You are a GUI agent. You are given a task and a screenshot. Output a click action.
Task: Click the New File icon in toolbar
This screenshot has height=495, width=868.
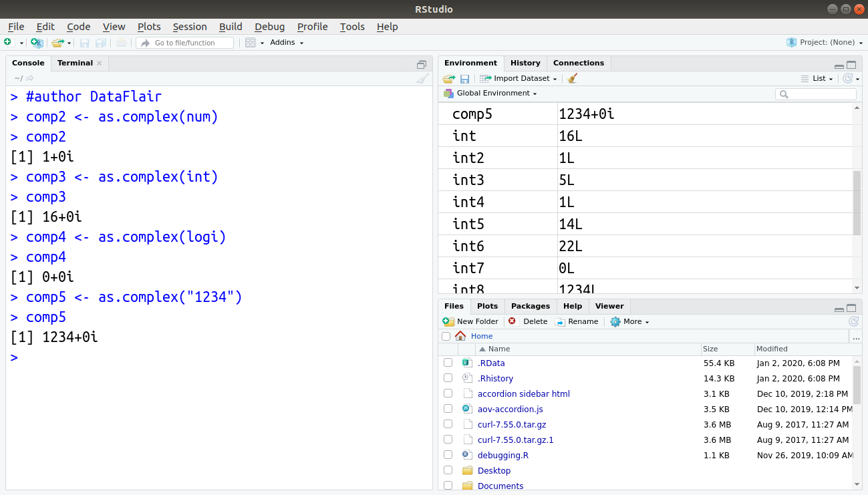pos(8,42)
